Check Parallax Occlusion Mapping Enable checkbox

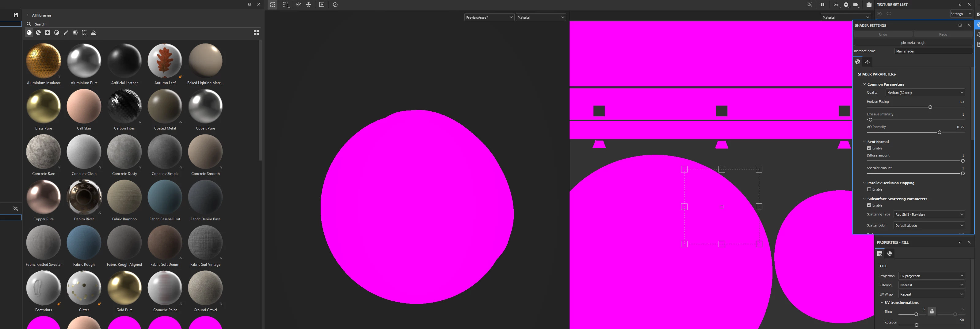[869, 189]
